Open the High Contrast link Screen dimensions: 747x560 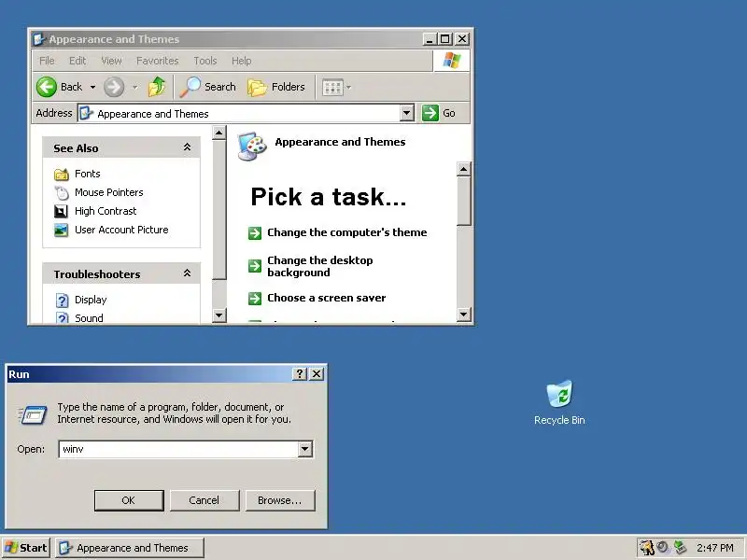[106, 211]
